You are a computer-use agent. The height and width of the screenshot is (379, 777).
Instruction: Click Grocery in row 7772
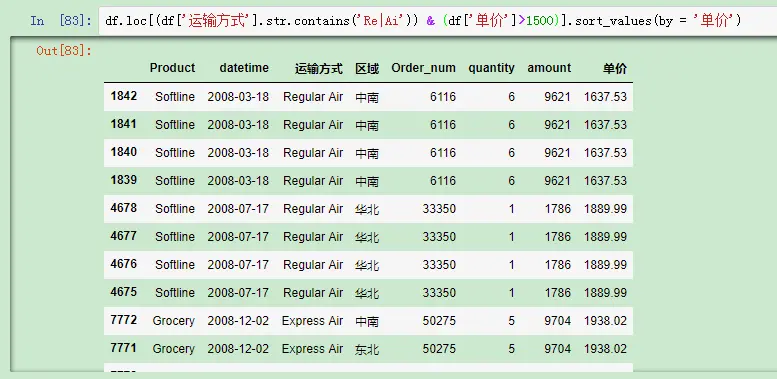[173, 321]
